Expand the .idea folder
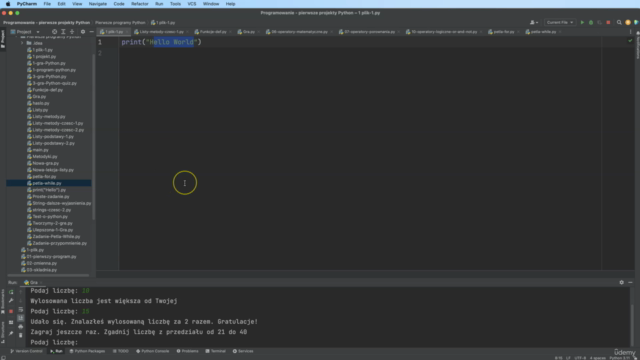 (x=22, y=43)
